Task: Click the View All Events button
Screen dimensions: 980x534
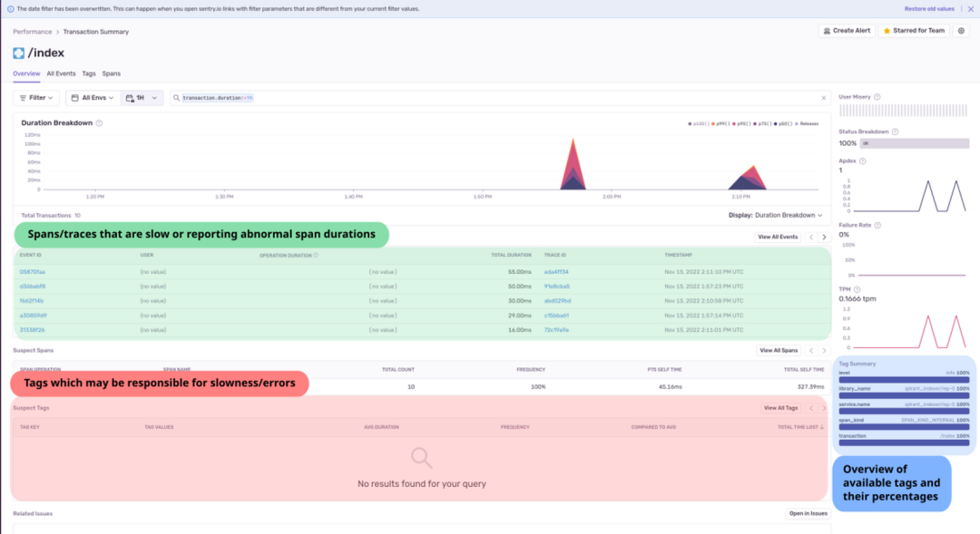Action: click(778, 238)
